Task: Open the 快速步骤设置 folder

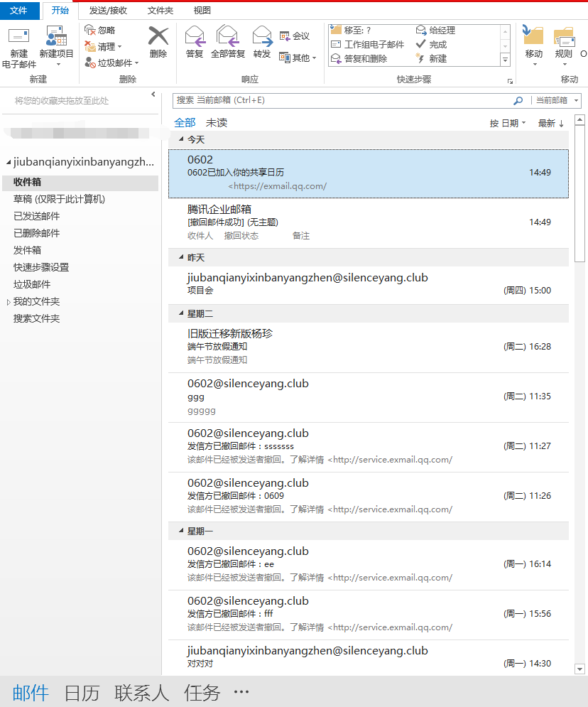Action: [41, 267]
